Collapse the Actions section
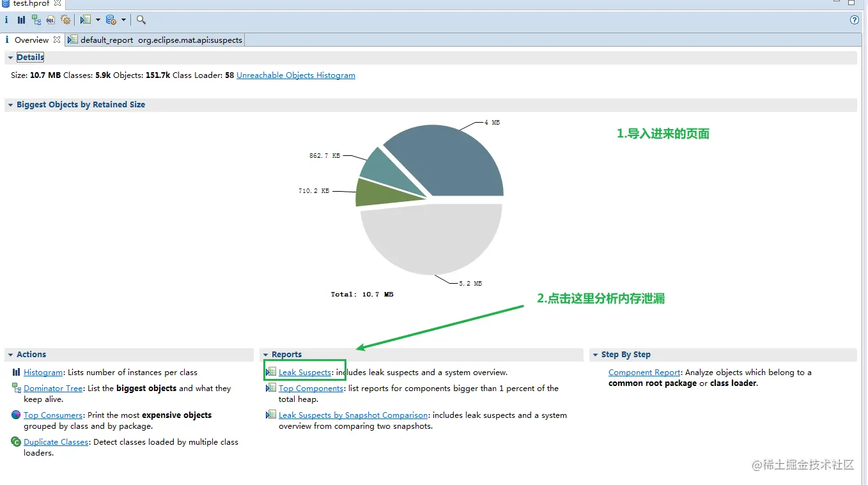This screenshot has width=868, height=485. [x=11, y=355]
